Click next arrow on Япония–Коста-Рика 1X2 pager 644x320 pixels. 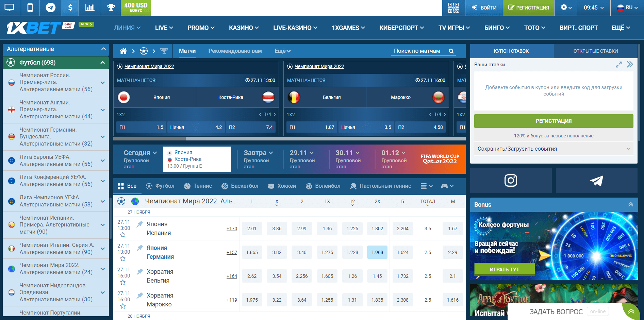click(275, 115)
